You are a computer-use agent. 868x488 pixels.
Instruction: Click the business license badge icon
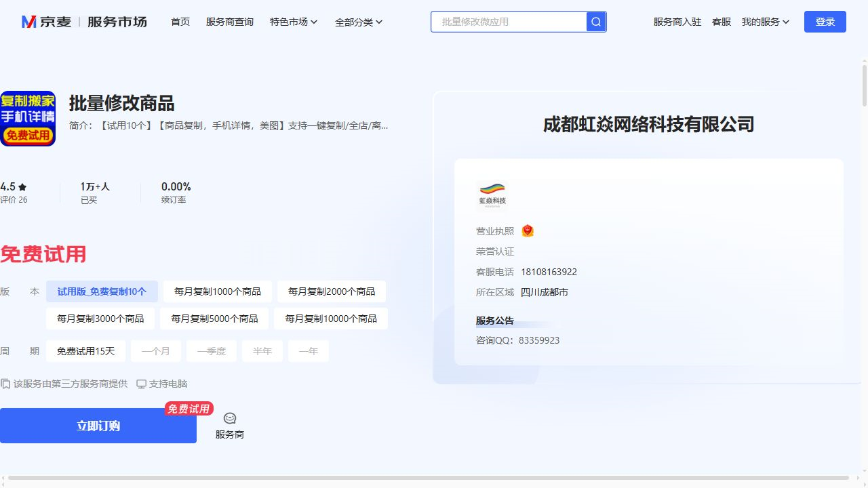(528, 231)
